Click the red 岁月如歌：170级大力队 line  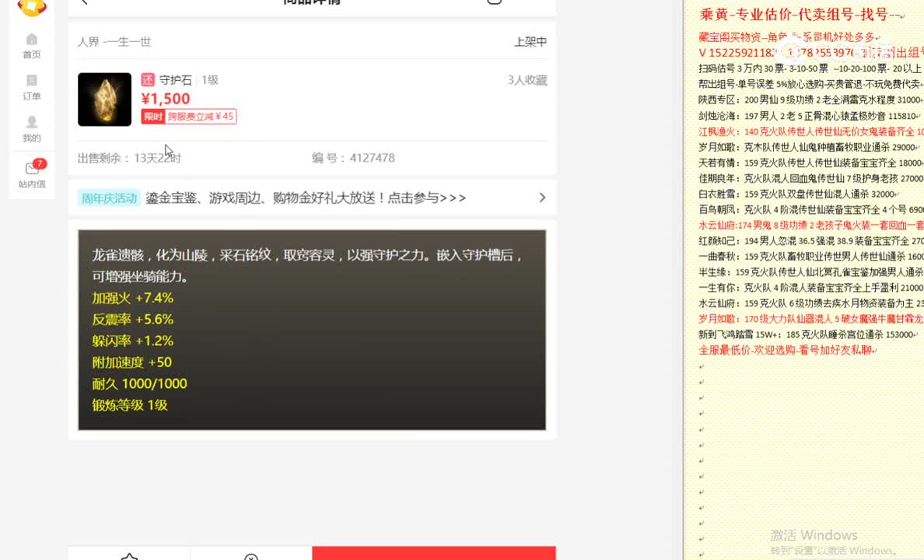(x=811, y=319)
